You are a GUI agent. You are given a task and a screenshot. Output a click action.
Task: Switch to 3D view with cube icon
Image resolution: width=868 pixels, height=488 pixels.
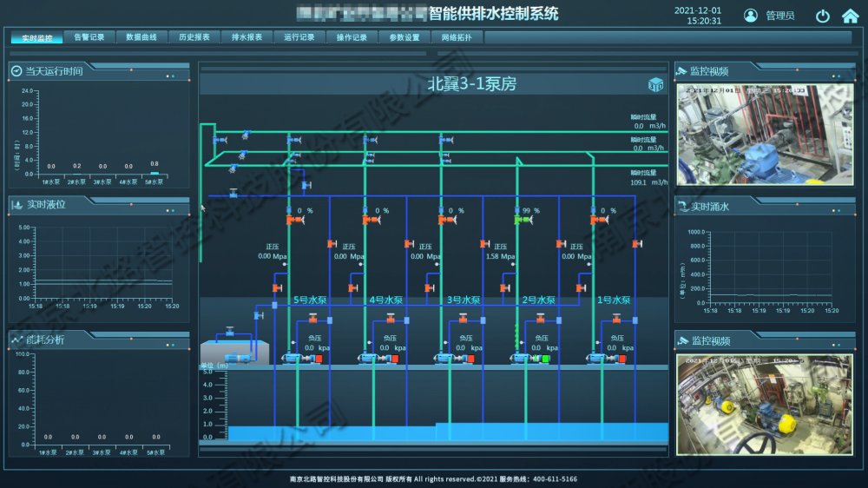click(655, 84)
